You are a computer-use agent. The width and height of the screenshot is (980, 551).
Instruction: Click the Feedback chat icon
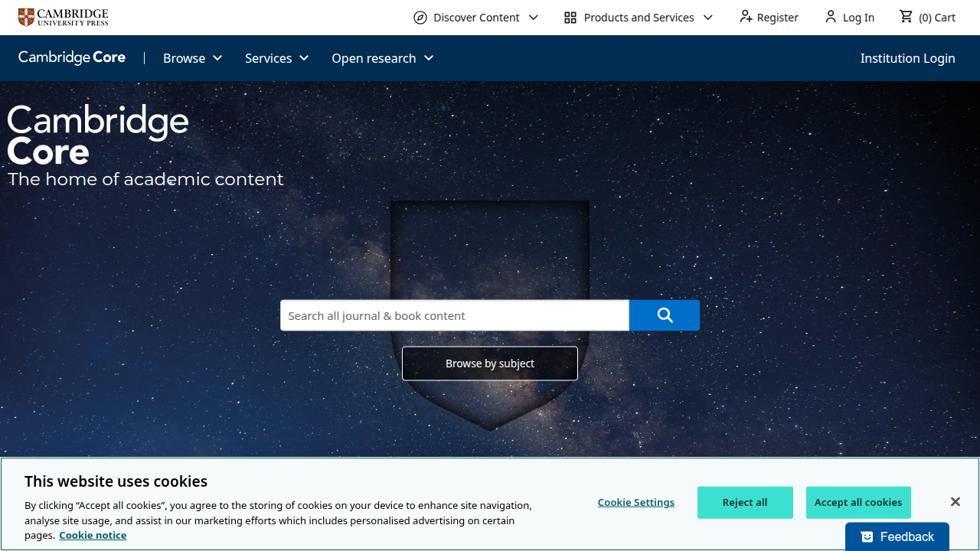point(867,537)
